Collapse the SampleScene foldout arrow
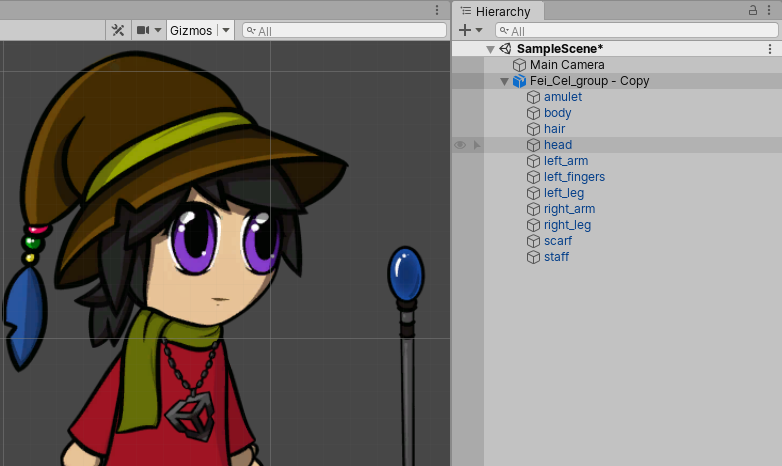The height and width of the screenshot is (466, 782). click(x=490, y=49)
